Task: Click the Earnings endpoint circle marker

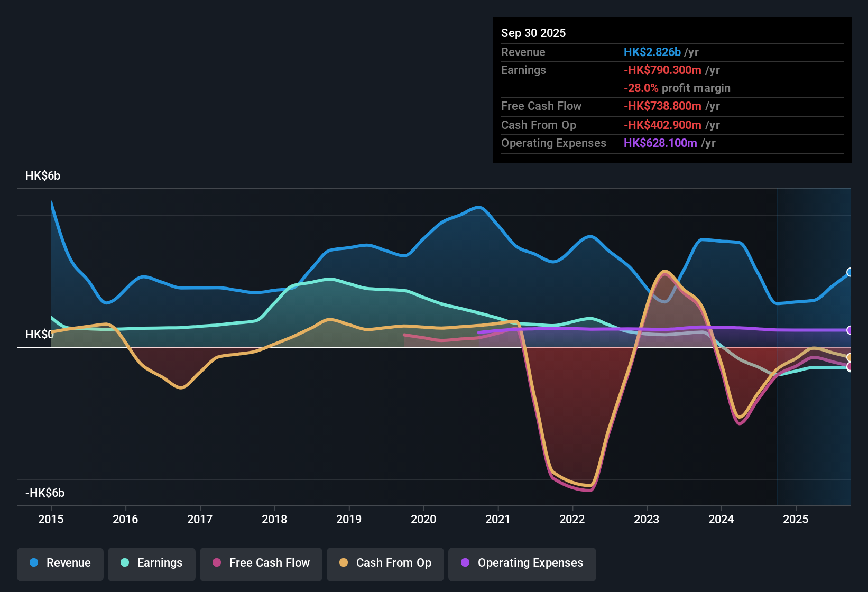Action: point(850,368)
